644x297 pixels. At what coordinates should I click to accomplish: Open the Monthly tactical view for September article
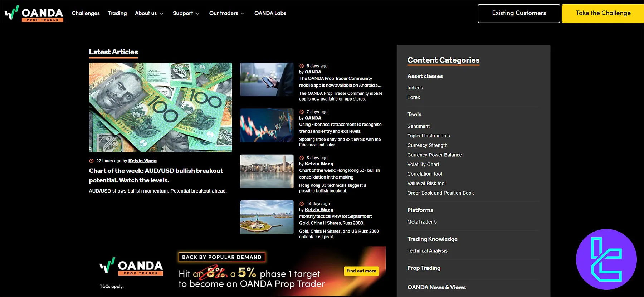tap(336, 220)
